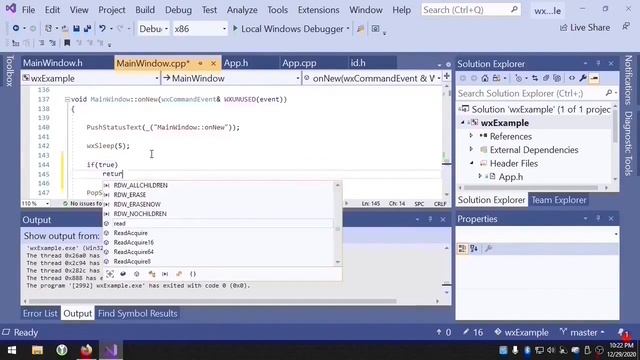Toggle the fourth IntelliSense filter icon

[x=151, y=274]
